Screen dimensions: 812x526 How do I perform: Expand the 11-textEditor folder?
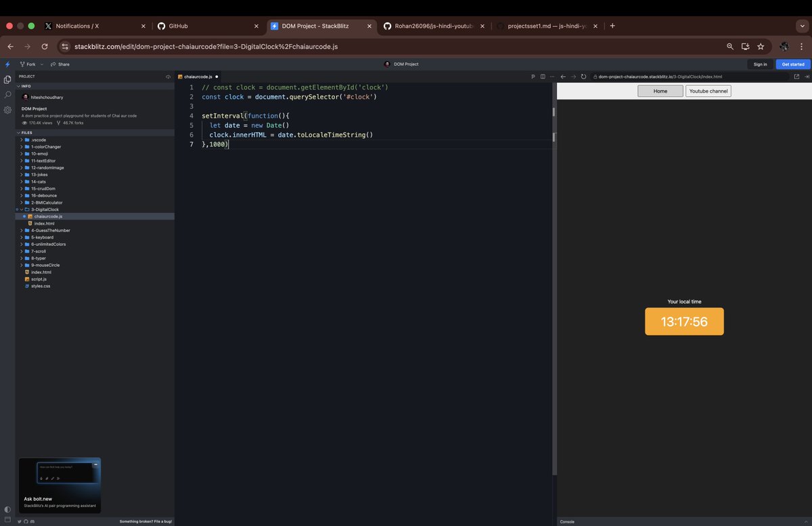[x=43, y=160]
